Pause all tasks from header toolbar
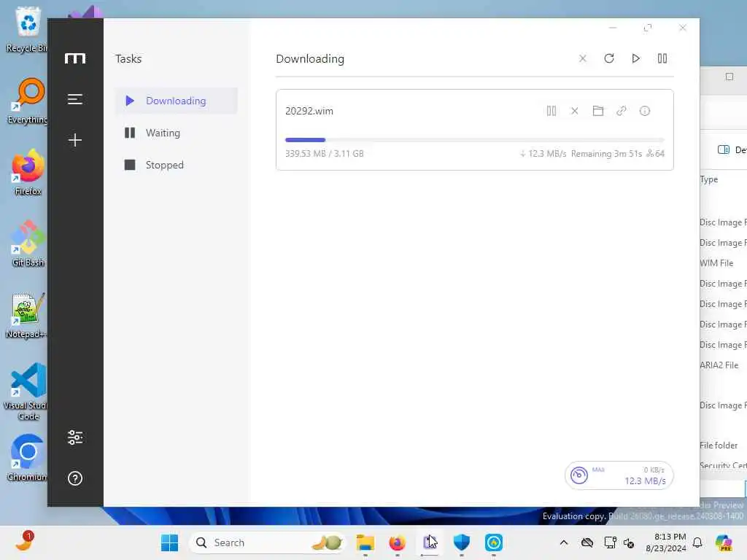This screenshot has height=560, width=747. coord(662,58)
